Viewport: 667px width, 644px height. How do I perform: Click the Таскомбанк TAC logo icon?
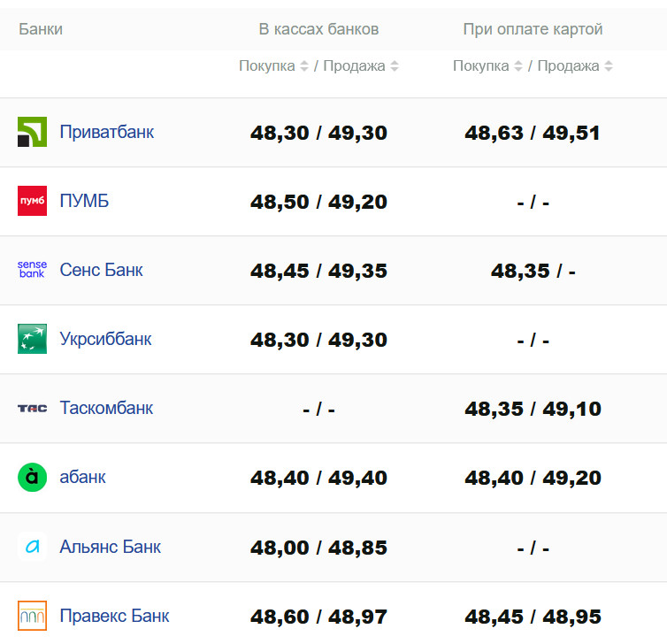point(32,408)
